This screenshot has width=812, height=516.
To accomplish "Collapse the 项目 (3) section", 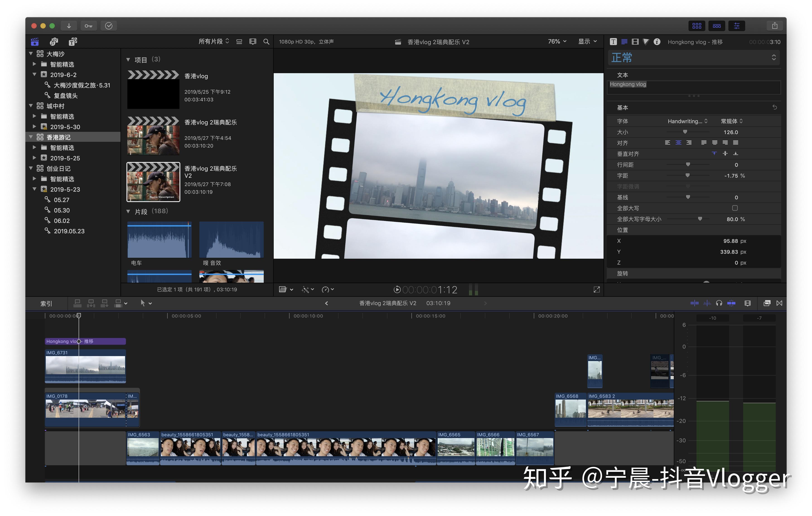I will point(128,60).
